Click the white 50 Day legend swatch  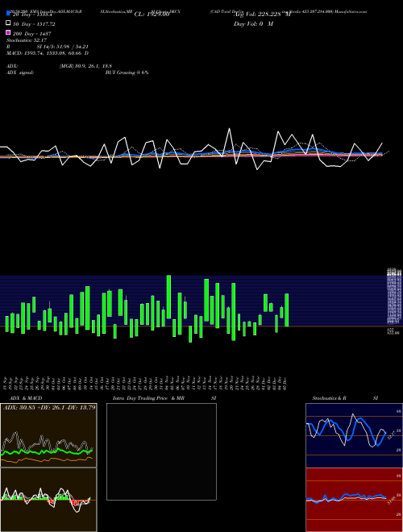coord(8,23)
